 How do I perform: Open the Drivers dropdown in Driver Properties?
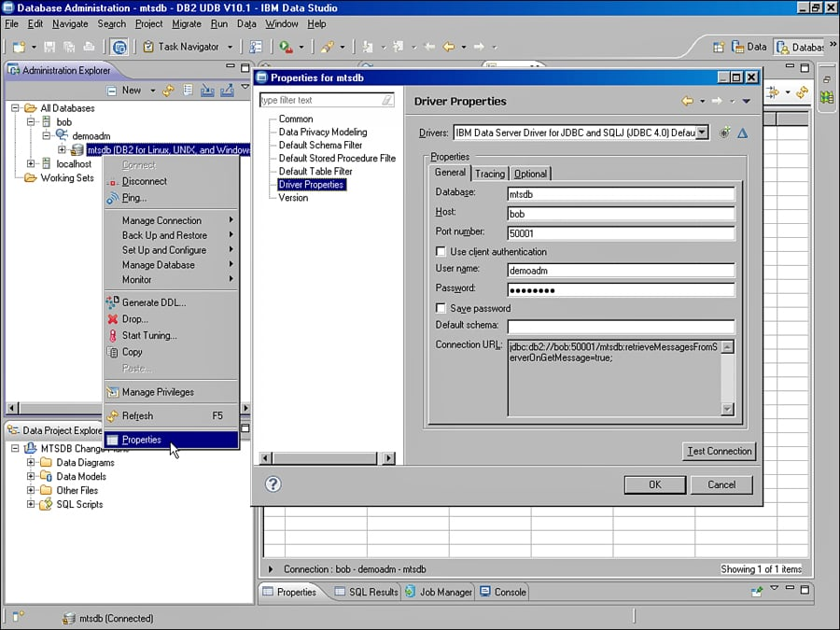coord(704,132)
